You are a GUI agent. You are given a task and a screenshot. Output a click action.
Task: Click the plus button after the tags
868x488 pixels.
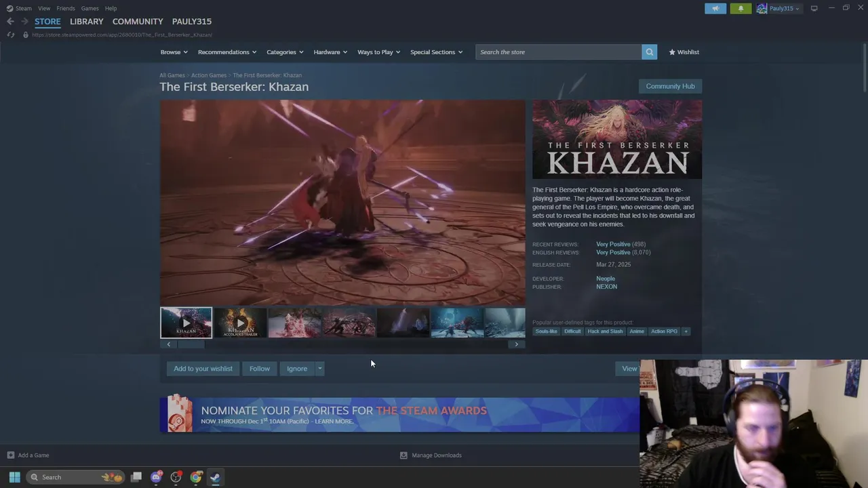point(686,331)
